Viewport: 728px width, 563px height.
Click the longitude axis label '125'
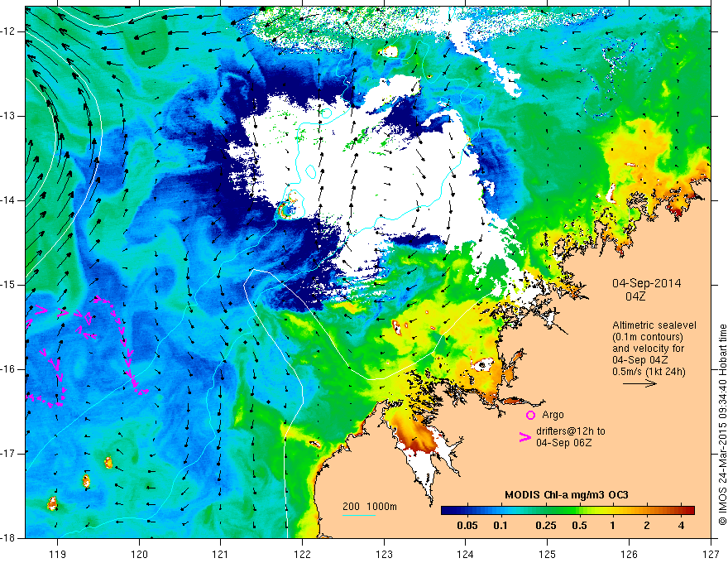pyautogui.click(x=548, y=555)
